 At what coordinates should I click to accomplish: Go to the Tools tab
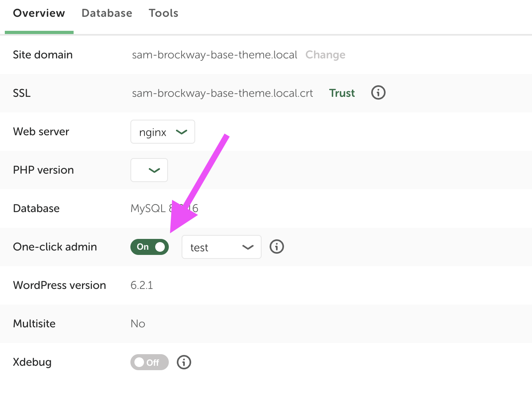(163, 13)
